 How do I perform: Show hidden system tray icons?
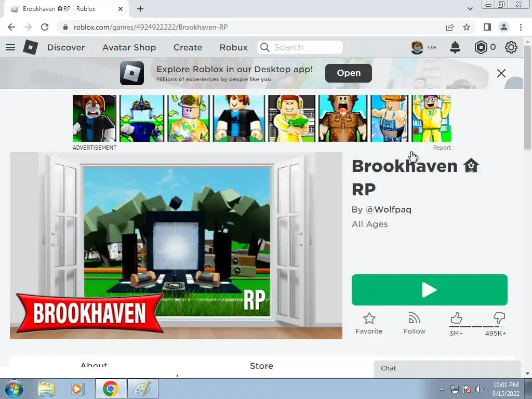(442, 389)
